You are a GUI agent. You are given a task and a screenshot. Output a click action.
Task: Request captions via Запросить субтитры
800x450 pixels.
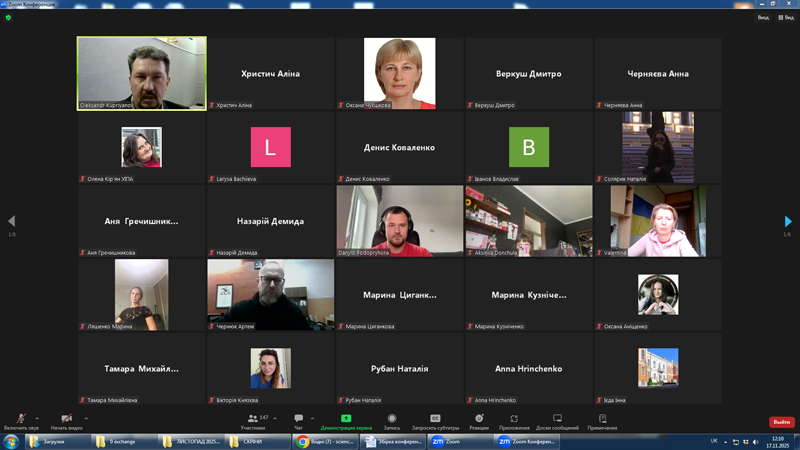click(435, 419)
